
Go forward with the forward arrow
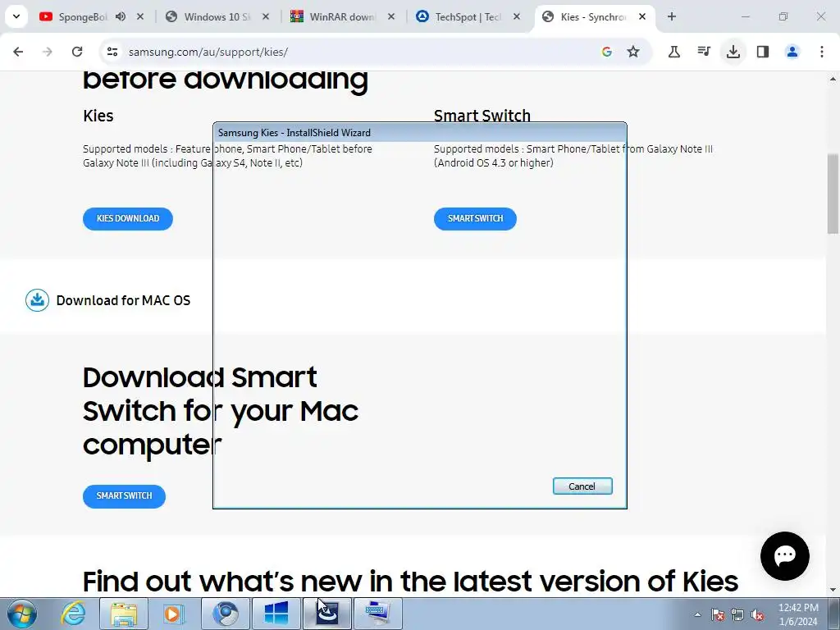(48, 52)
